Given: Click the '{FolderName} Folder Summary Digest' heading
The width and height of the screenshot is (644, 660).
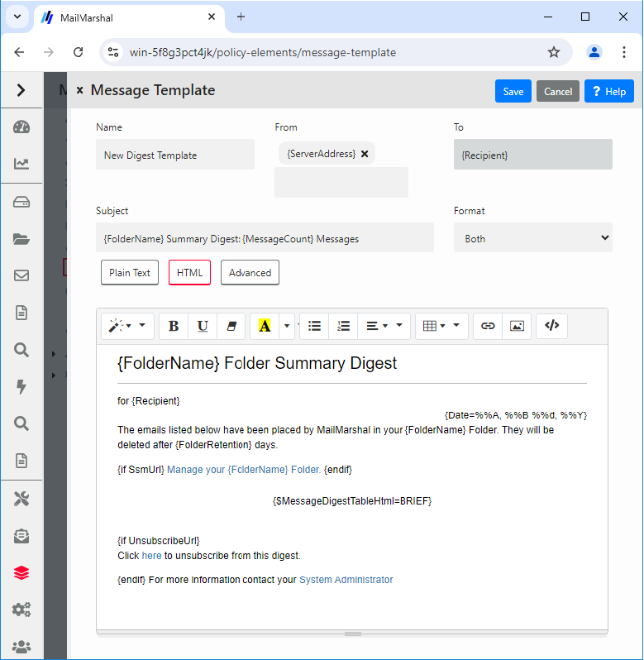Looking at the screenshot, I should (256, 363).
